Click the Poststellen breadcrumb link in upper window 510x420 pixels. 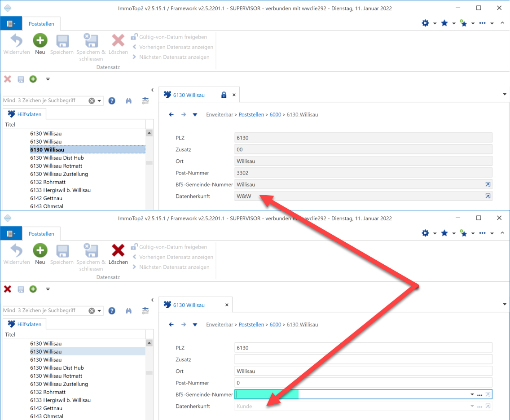[x=251, y=114]
